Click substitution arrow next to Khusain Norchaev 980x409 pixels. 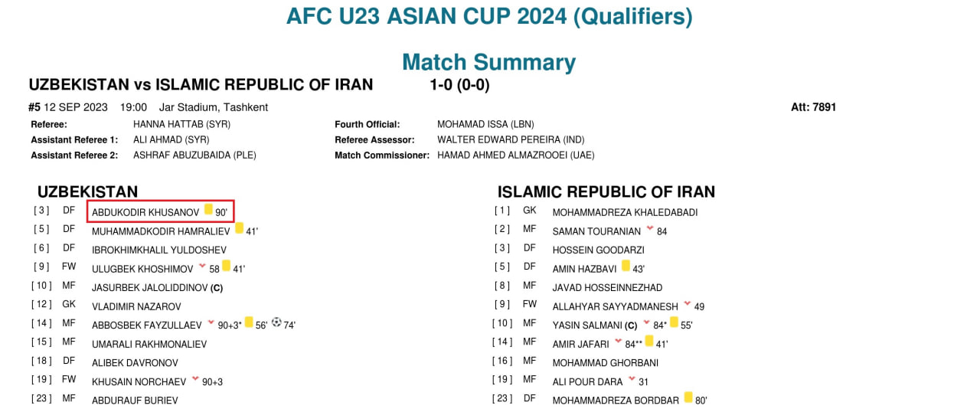pyautogui.click(x=195, y=379)
